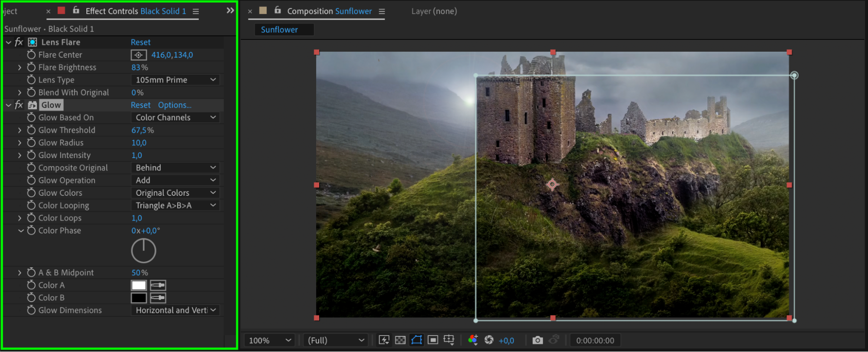Expand the Glow Threshold property
The width and height of the screenshot is (868, 352).
pyautogui.click(x=20, y=130)
